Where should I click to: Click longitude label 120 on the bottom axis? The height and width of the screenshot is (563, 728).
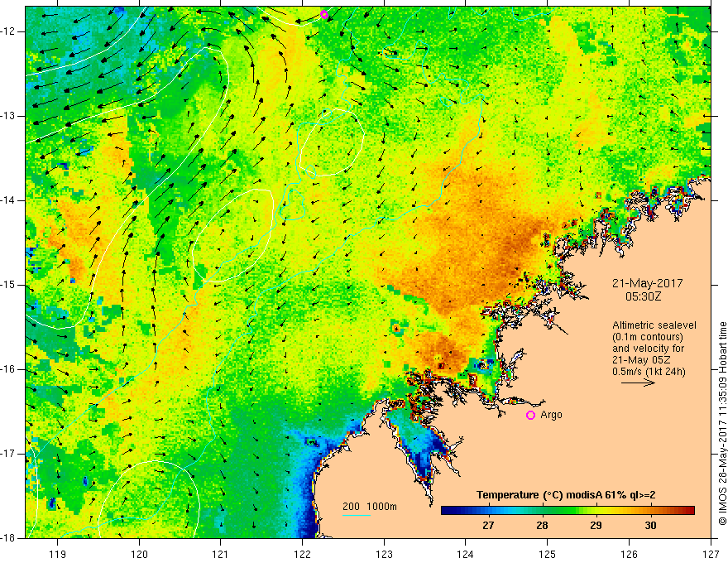tap(139, 554)
